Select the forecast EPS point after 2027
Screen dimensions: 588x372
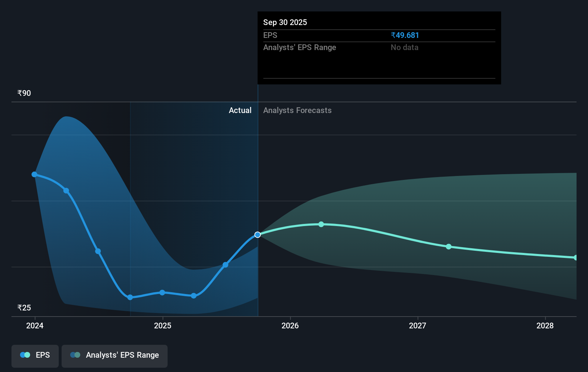coord(449,247)
